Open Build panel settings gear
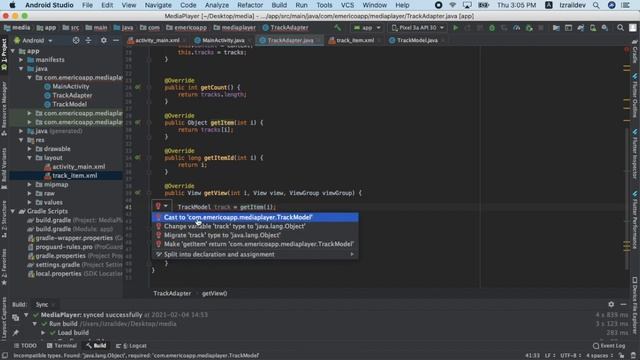Screen dimensions: 640x360 coord(611,304)
